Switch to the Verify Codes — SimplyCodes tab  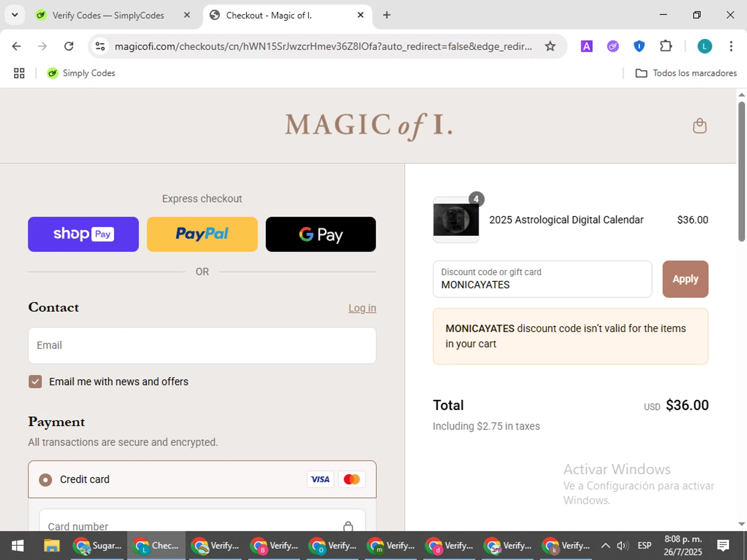[x=108, y=15]
